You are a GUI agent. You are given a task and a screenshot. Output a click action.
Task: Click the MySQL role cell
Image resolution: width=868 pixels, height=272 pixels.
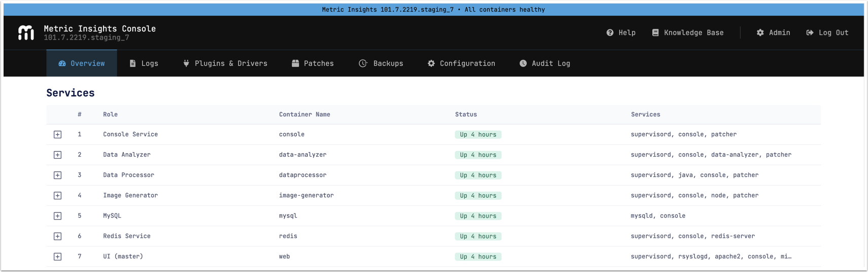tap(112, 216)
